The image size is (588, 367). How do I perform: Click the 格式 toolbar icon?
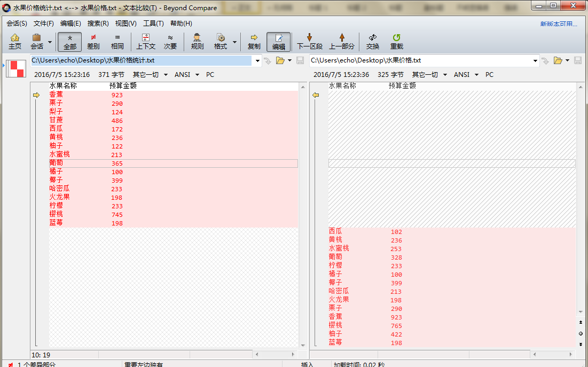[x=222, y=41]
